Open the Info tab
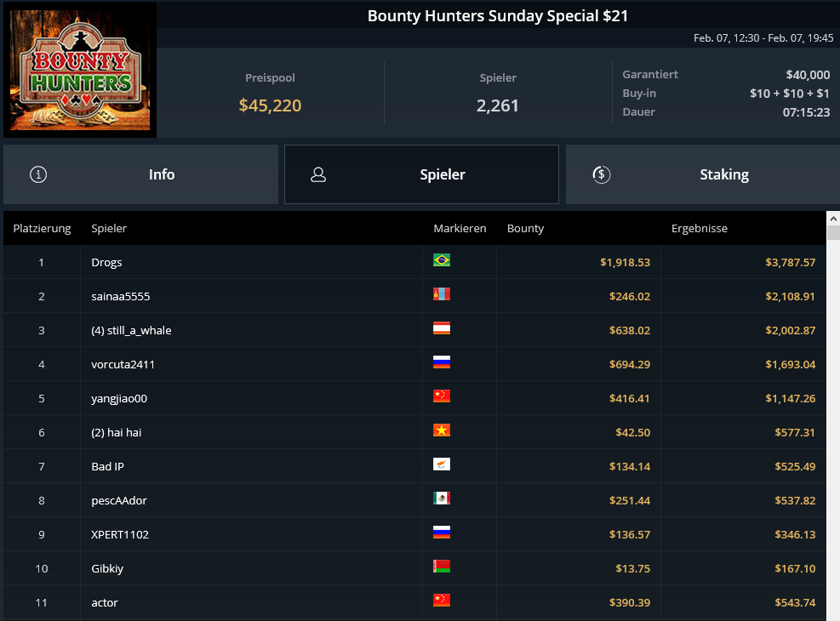Image resolution: width=840 pixels, height=621 pixels. tap(141, 174)
